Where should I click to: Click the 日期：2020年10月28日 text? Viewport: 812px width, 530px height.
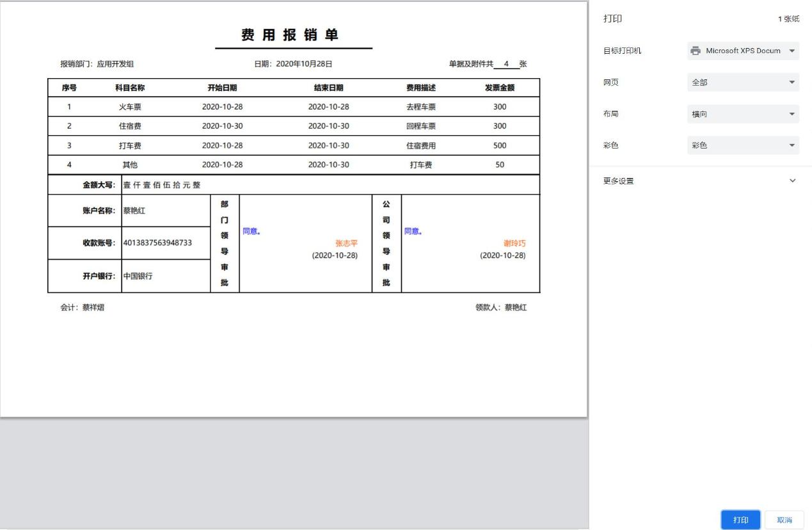293,64
